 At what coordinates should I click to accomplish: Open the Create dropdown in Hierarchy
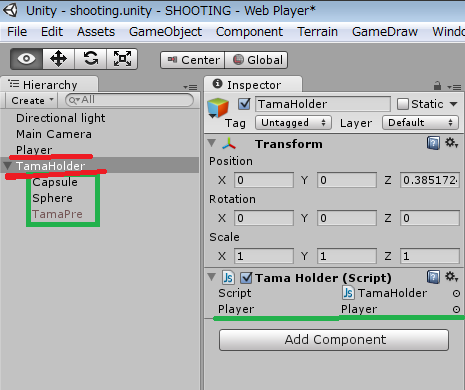(x=32, y=100)
